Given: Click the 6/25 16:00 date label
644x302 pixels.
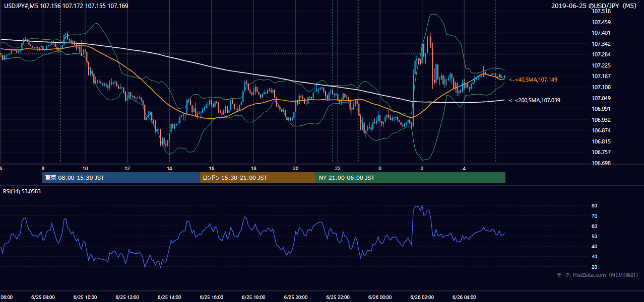Looking at the screenshot, I should coord(211,297).
